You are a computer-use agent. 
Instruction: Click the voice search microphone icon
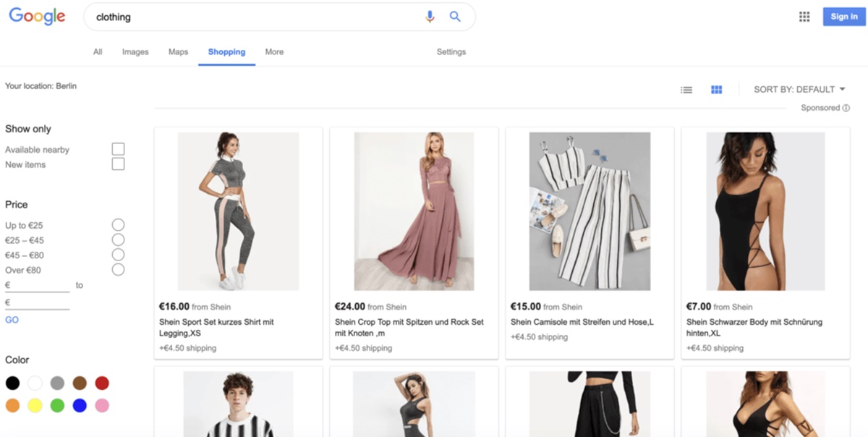click(430, 17)
